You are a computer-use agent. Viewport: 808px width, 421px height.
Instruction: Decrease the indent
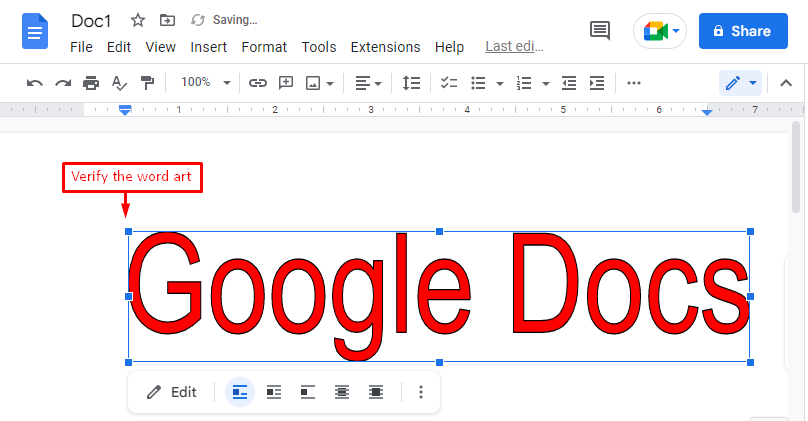tap(569, 83)
